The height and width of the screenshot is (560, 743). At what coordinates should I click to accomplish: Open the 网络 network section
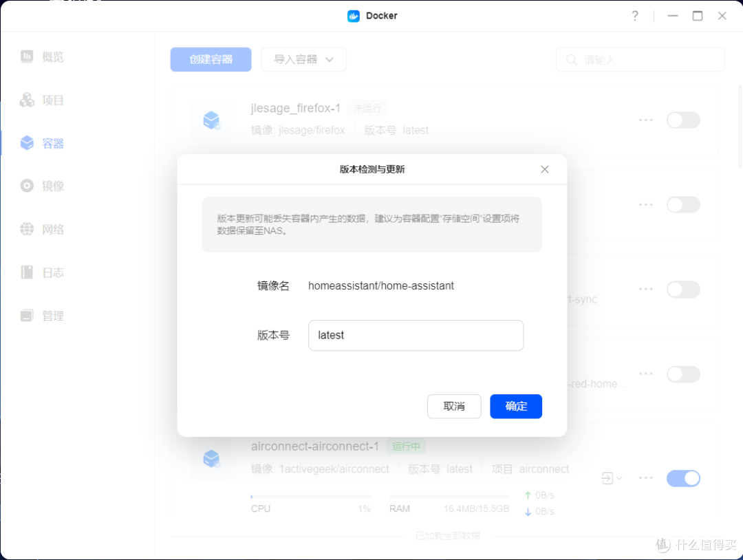click(42, 229)
